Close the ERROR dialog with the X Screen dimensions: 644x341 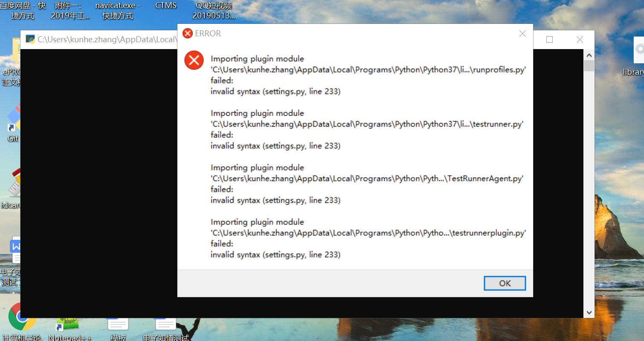point(522,33)
